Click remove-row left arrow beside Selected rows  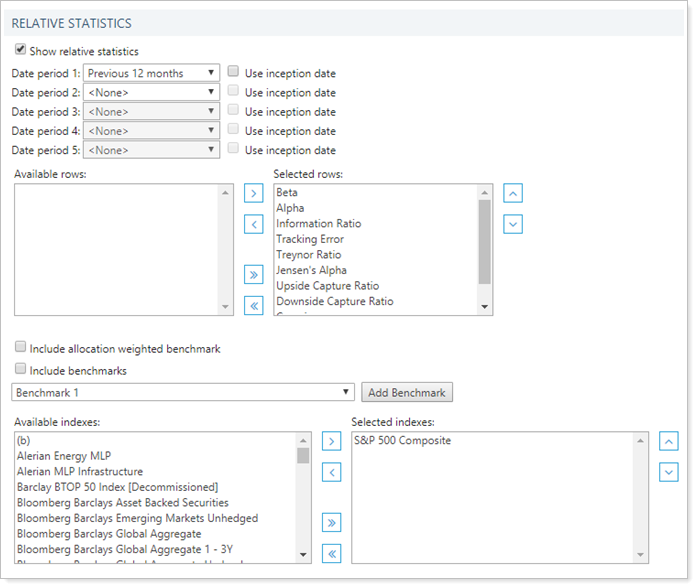pos(254,224)
